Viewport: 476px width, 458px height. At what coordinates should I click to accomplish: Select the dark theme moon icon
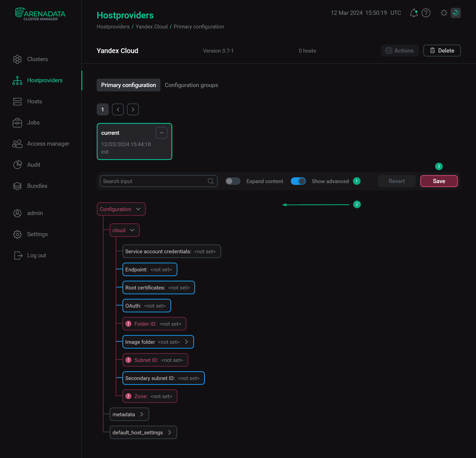pyautogui.click(x=456, y=13)
